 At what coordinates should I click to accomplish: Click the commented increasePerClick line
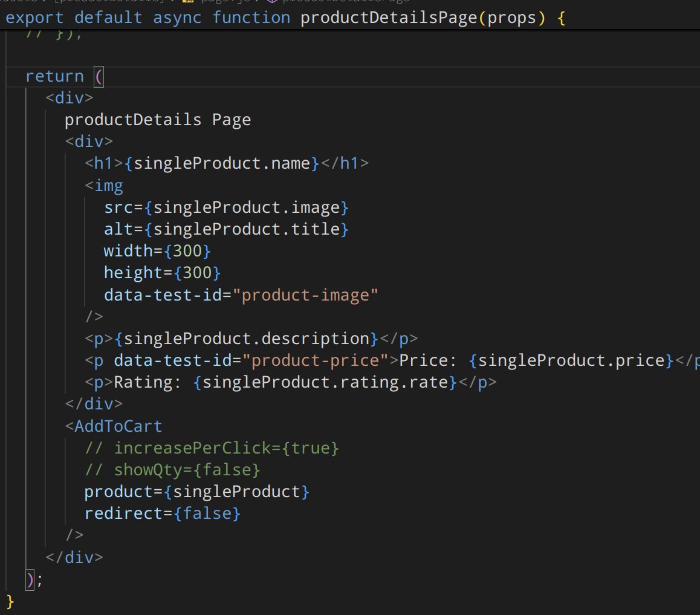point(212,448)
